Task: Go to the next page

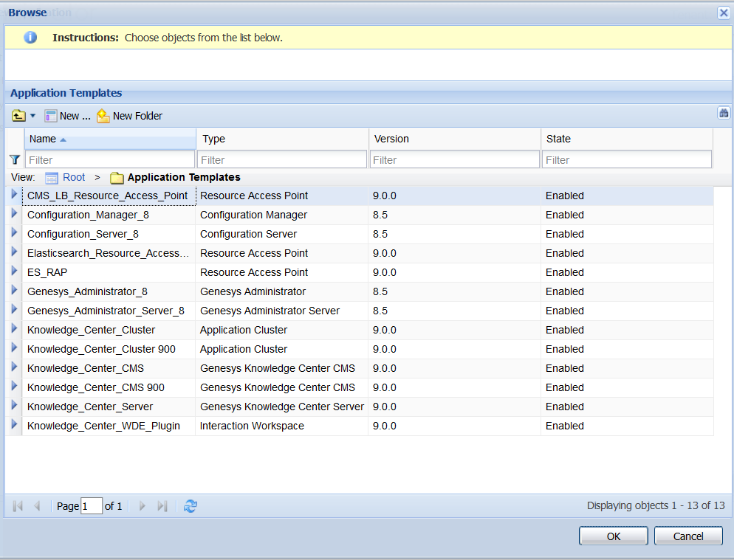Action: click(143, 505)
